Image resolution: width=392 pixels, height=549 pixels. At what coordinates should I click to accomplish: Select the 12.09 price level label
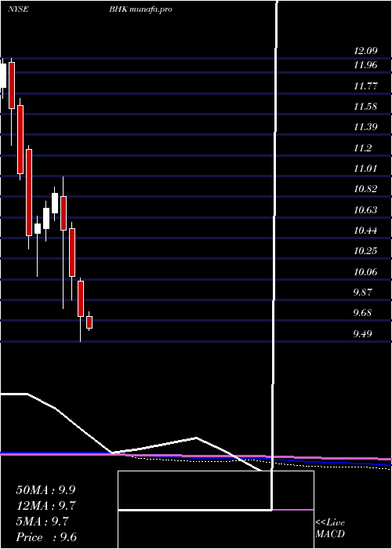coord(365,51)
